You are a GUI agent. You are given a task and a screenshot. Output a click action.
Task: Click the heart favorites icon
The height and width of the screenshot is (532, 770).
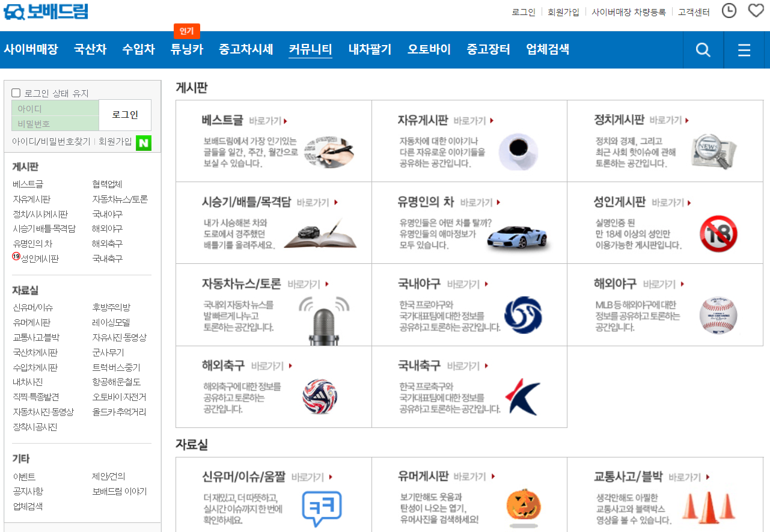[756, 11]
